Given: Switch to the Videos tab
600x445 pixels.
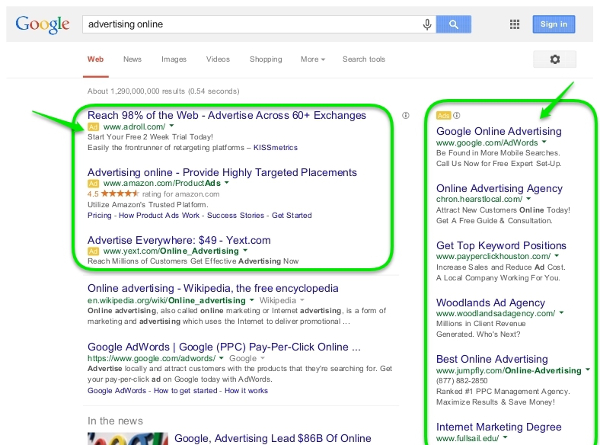Looking at the screenshot, I should (218, 59).
